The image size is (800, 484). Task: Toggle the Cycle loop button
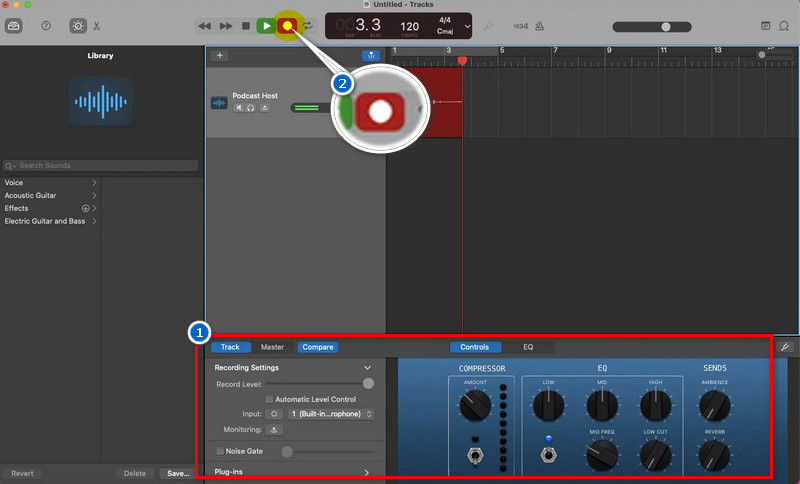click(308, 26)
